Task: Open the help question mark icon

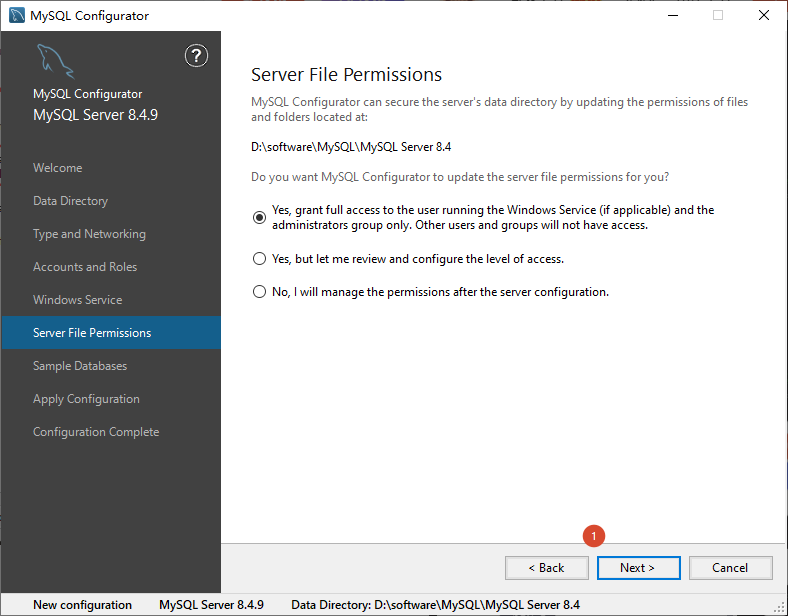Action: pyautogui.click(x=196, y=55)
